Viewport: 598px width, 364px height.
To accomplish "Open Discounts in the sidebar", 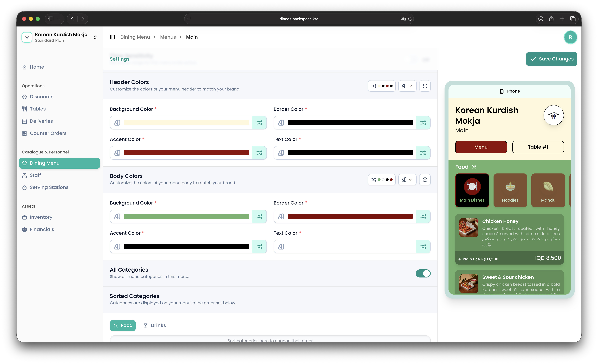I will click(x=59, y=97).
